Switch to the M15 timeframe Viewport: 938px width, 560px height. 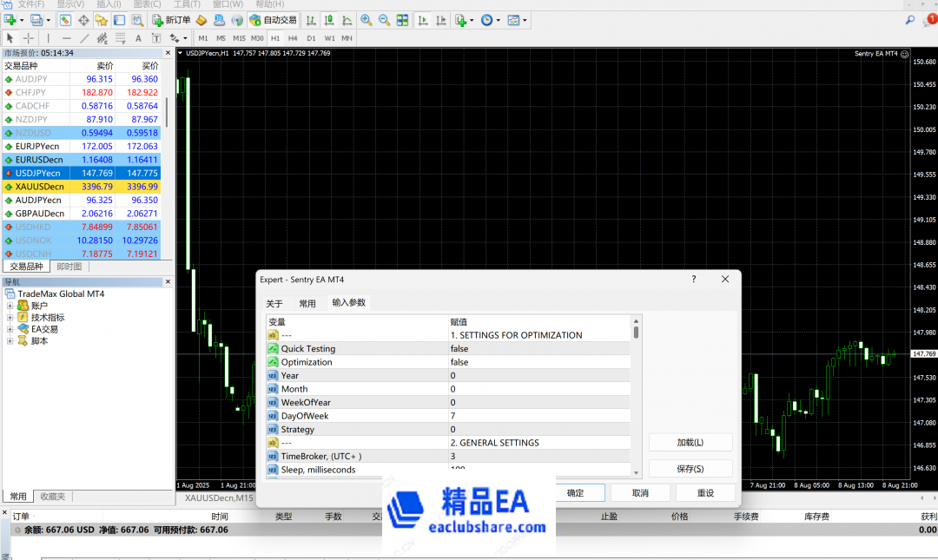239,38
